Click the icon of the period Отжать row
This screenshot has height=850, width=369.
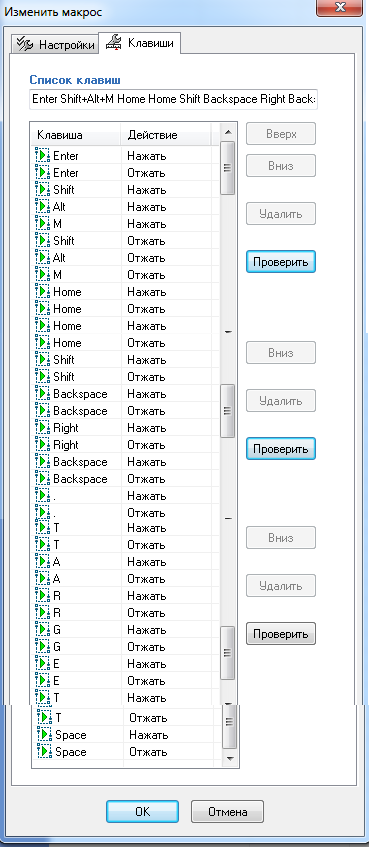[x=42, y=512]
